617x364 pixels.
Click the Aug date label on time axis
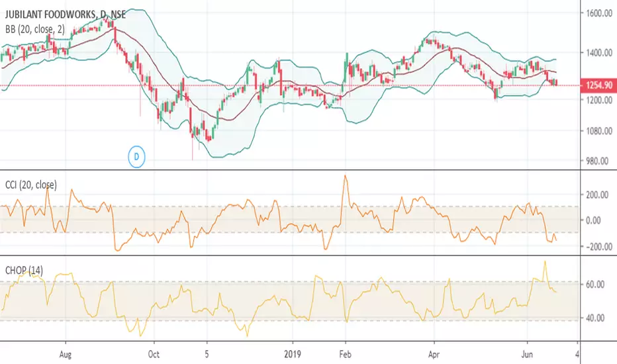pos(66,355)
